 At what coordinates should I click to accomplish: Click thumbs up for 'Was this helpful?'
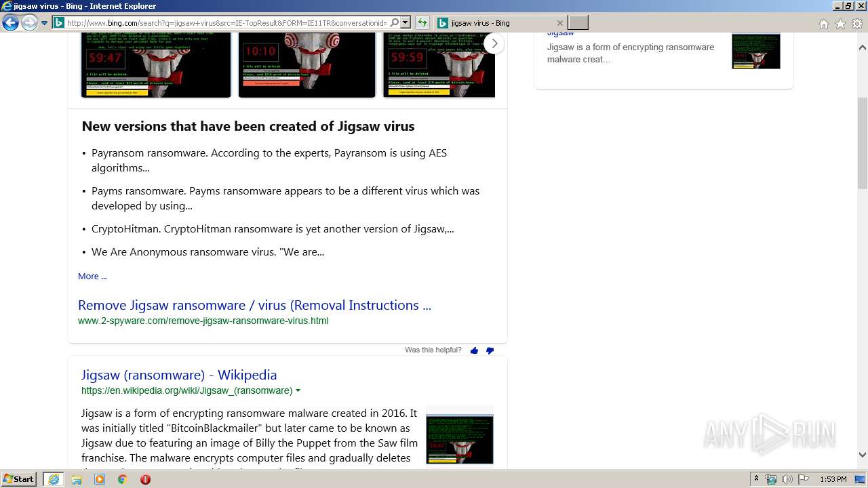(474, 350)
